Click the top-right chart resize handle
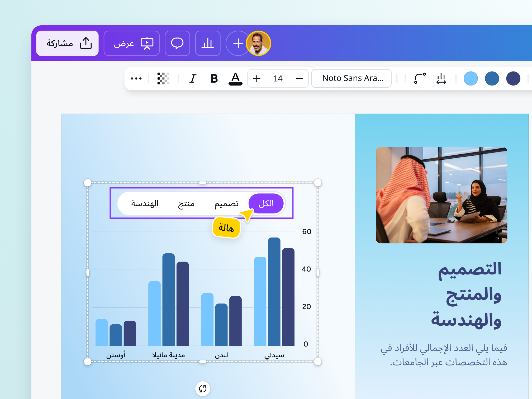Screen dimensions: 532x399 pos(318,182)
